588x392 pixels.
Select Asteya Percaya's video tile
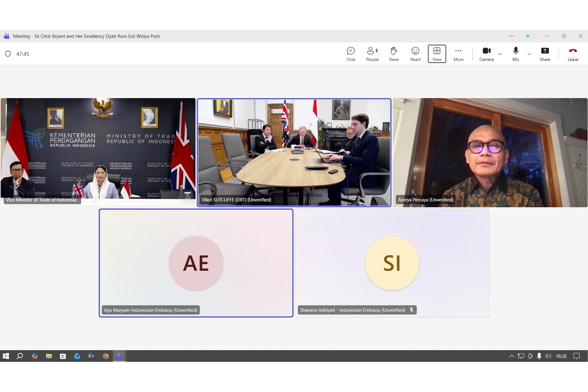pos(490,152)
